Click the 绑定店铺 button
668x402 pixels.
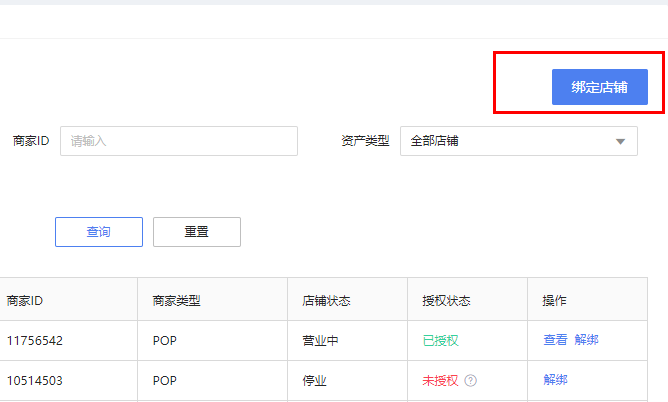600,87
